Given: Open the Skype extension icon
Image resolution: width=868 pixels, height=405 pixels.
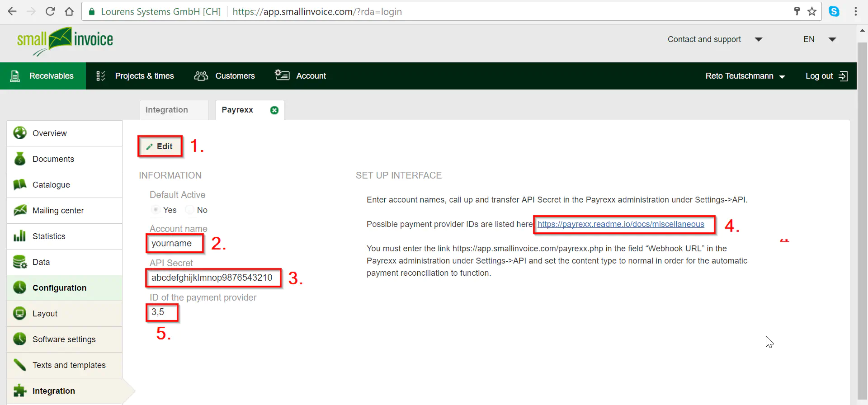Looking at the screenshot, I should point(834,12).
